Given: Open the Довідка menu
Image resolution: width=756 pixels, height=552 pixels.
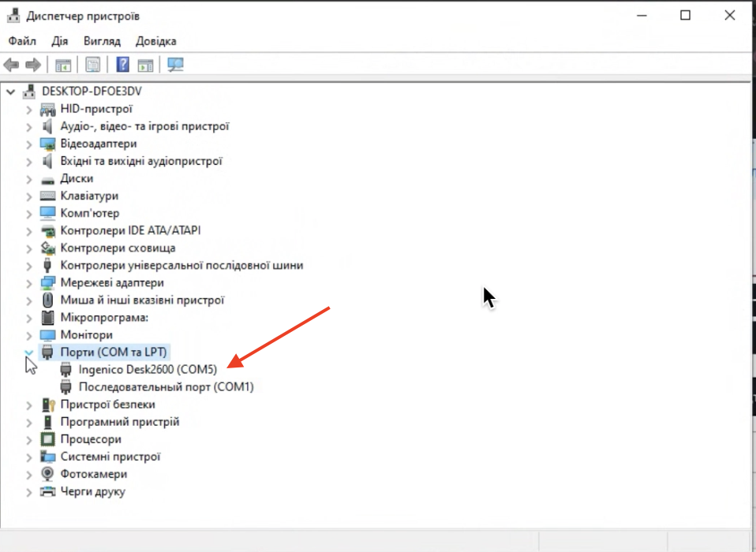Looking at the screenshot, I should (155, 41).
